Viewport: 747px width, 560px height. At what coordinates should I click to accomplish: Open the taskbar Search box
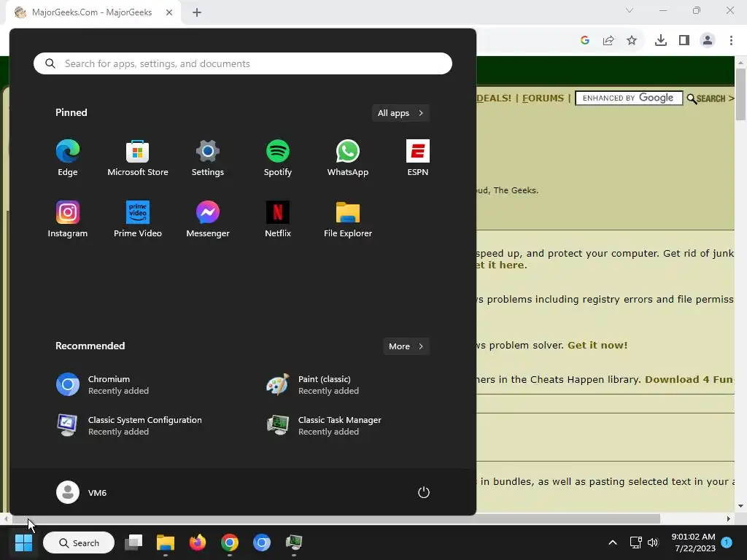pyautogui.click(x=79, y=542)
